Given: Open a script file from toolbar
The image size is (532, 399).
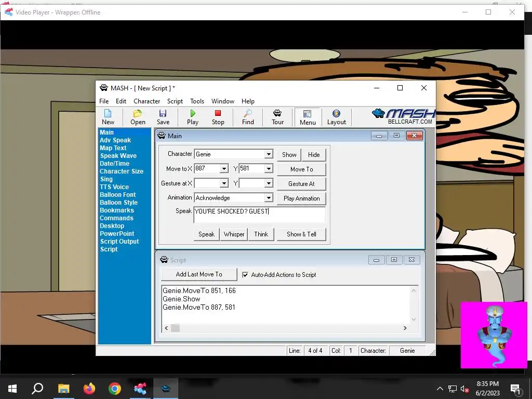Looking at the screenshot, I should click(138, 117).
